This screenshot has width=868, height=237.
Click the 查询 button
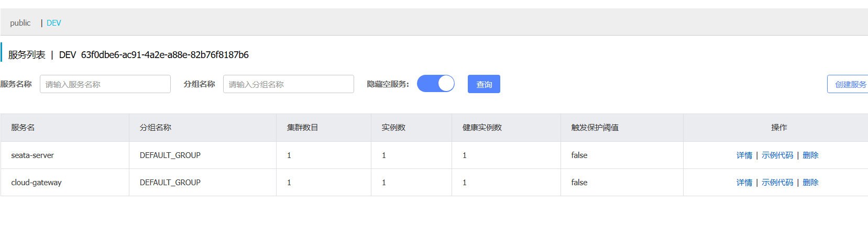[484, 84]
